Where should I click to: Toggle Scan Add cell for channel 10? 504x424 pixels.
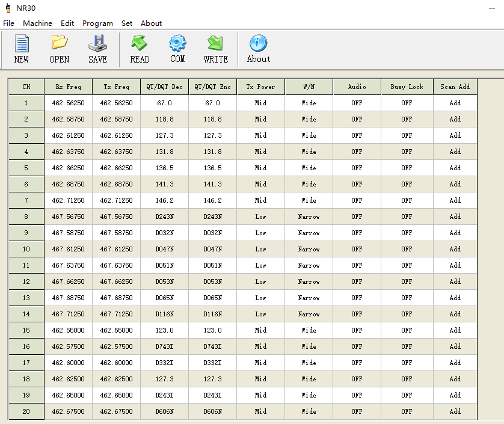pos(455,249)
